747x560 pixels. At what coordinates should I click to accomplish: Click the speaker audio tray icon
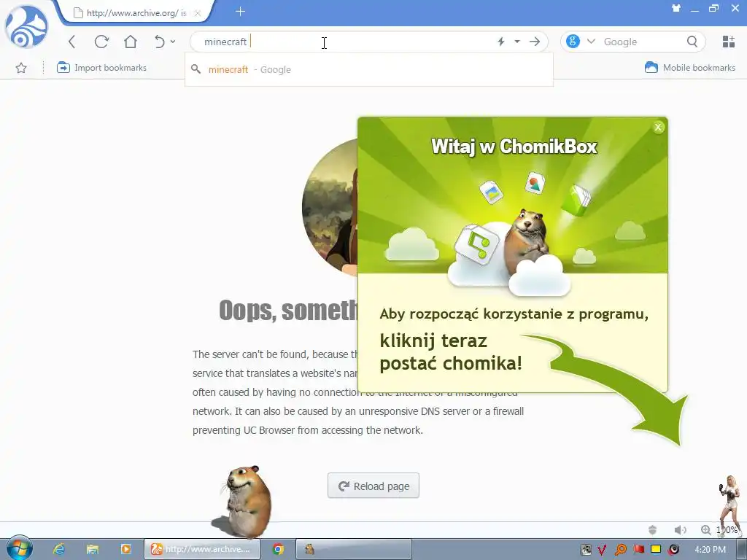(673, 550)
